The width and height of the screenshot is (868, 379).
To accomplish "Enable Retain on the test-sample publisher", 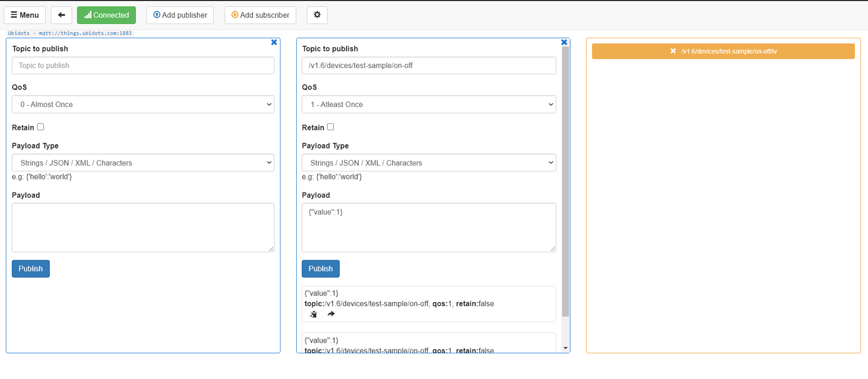I will click(x=330, y=126).
